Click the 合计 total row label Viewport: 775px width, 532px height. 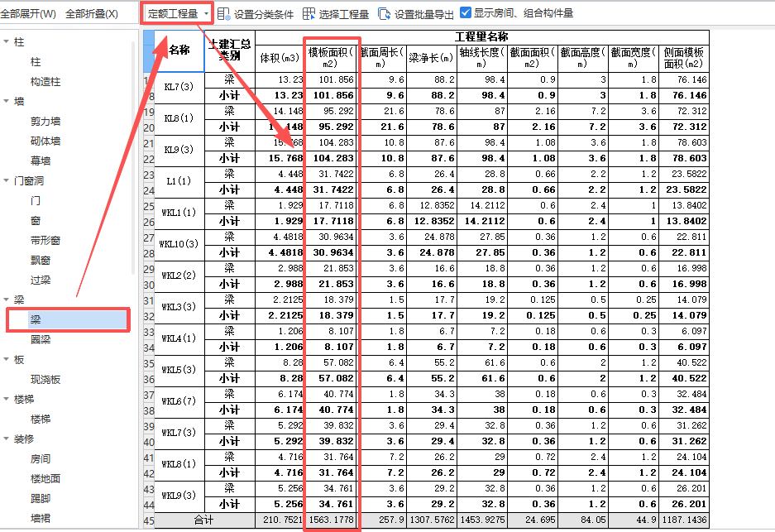(204, 520)
